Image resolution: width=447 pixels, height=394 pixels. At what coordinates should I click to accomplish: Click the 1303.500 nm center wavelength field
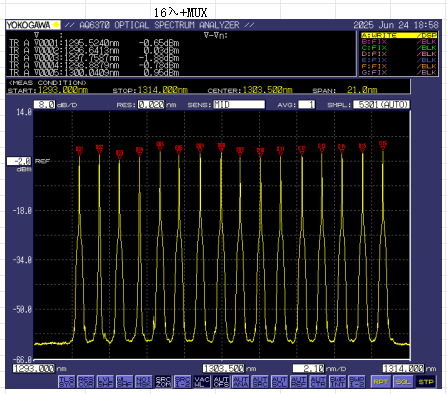224,368
